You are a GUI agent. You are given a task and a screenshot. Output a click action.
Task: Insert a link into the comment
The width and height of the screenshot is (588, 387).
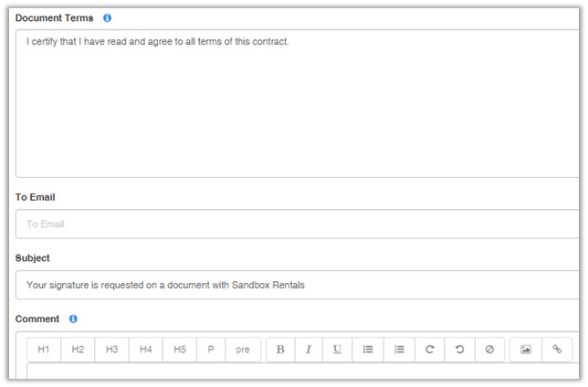557,350
